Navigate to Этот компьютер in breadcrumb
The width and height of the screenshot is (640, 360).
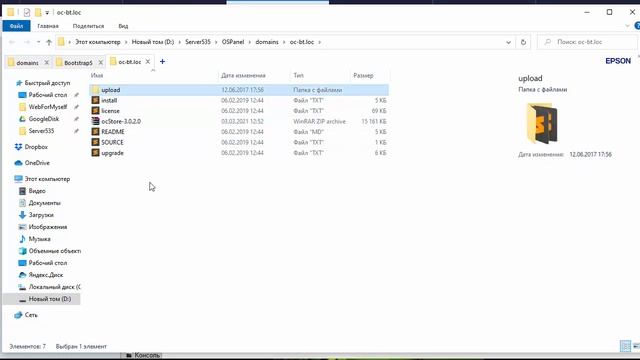(98, 42)
